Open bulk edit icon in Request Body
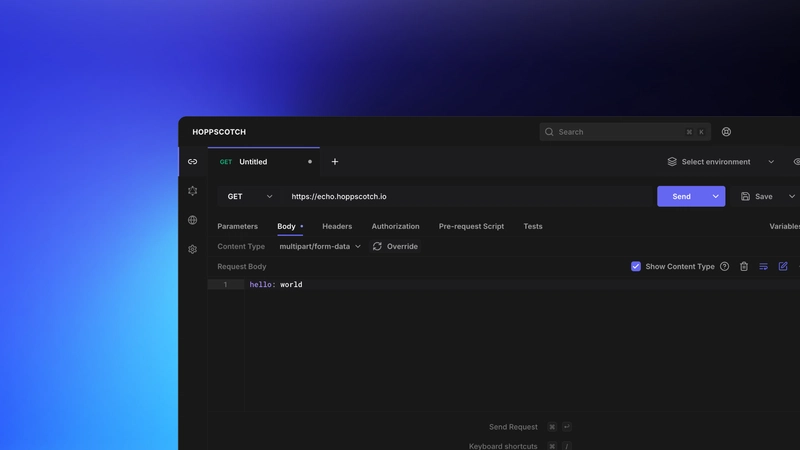The width and height of the screenshot is (800, 450). click(x=783, y=266)
